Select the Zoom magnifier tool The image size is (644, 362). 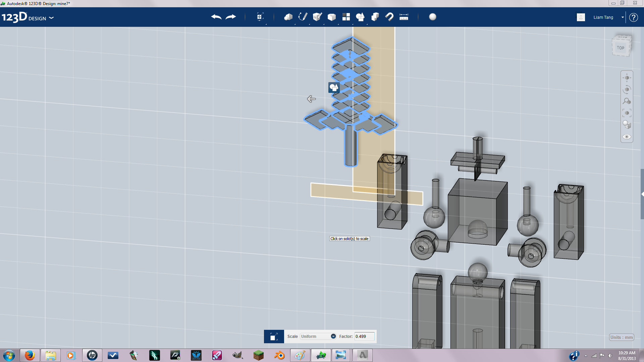(x=627, y=101)
